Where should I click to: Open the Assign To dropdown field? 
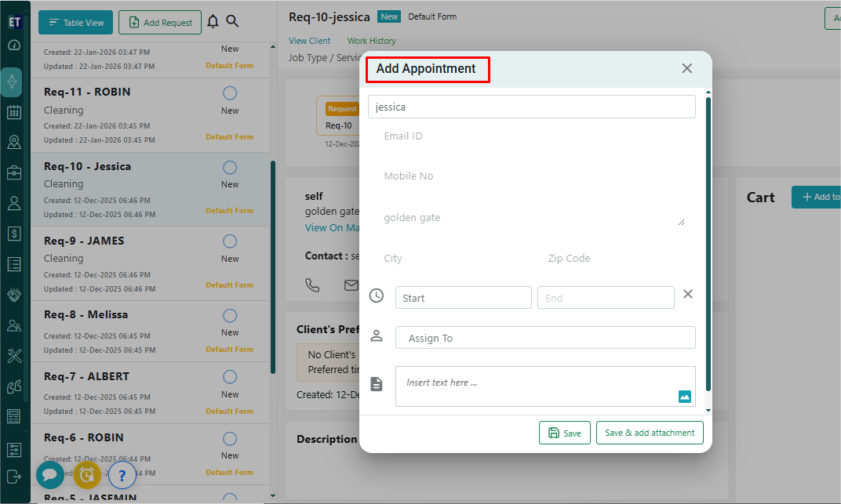pyautogui.click(x=545, y=338)
